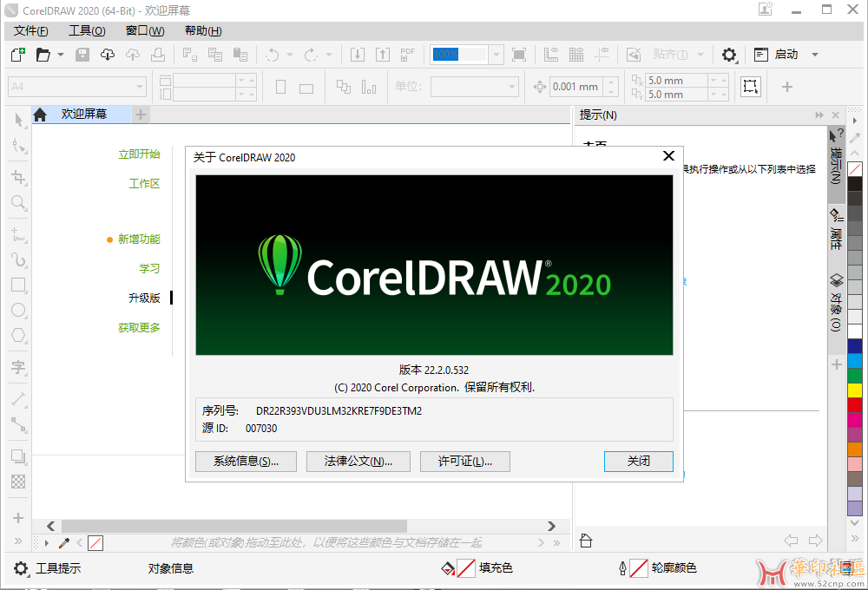Click the 许可证(L)... button
The height and width of the screenshot is (590, 868).
tap(465, 461)
